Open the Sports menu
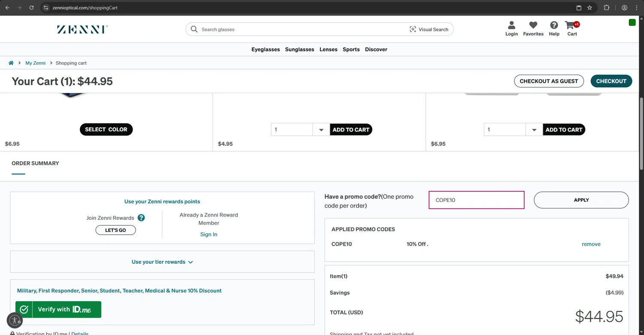 pos(351,49)
